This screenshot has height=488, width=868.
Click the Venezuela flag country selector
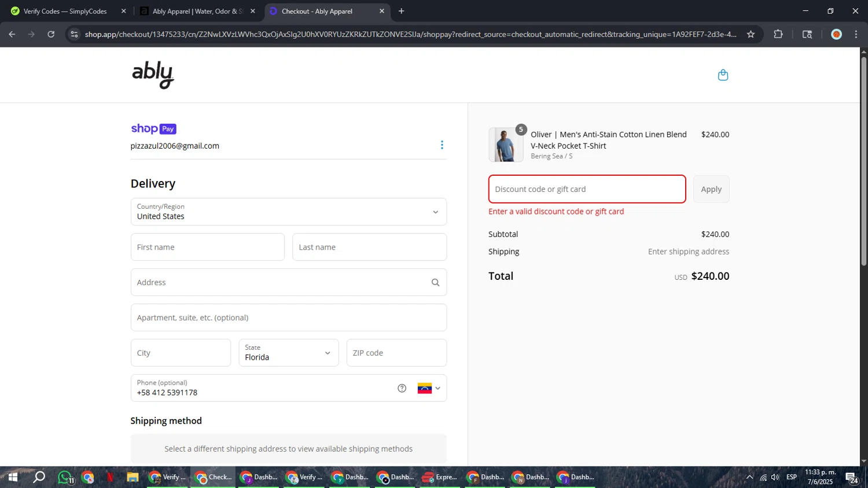[429, 389]
